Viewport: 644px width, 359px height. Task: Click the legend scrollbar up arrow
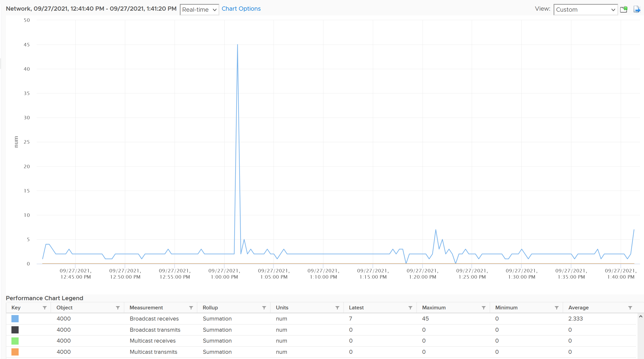(641, 317)
